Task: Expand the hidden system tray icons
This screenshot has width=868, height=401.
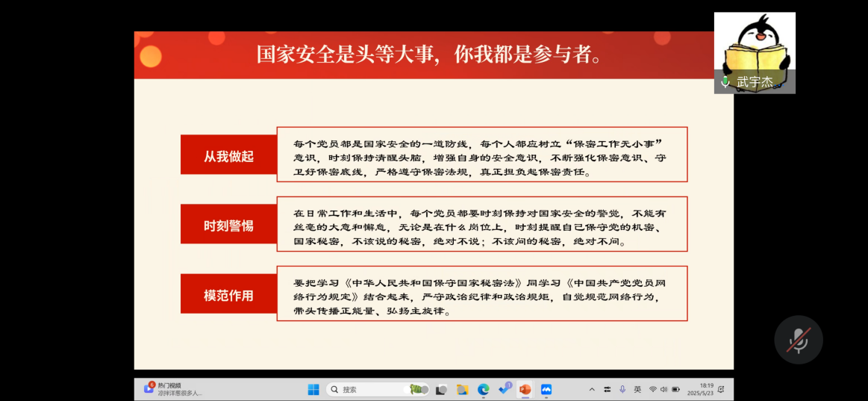Action: 592,389
